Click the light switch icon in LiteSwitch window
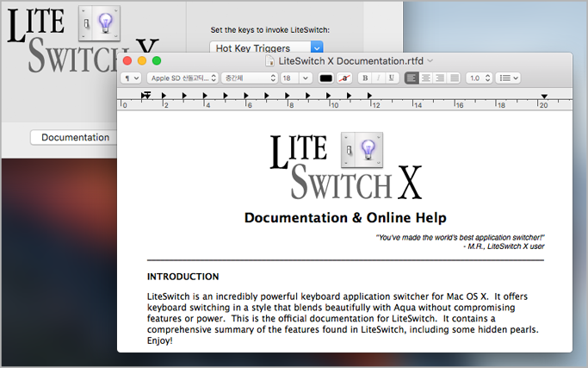Screen dimensions: 588x368 [x=99, y=23]
